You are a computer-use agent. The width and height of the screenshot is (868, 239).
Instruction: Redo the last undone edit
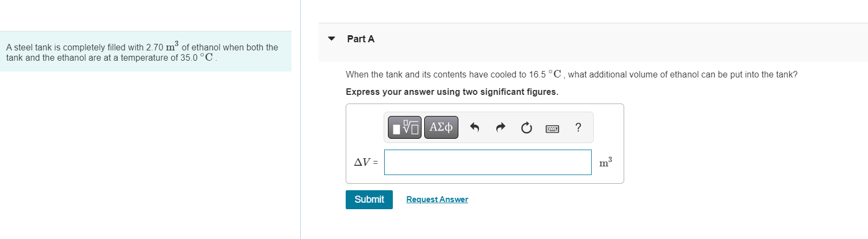(501, 127)
